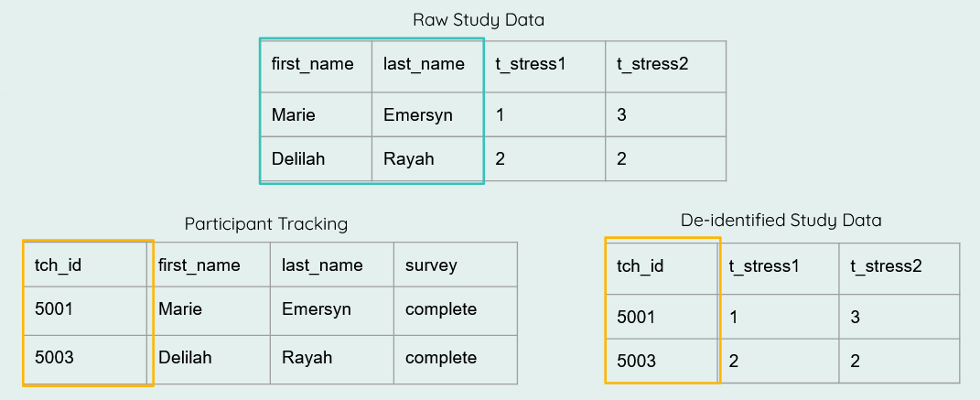Click the 5001 cell in Participant Tracking
Image resolution: width=980 pixels, height=400 pixels.
pos(86,311)
